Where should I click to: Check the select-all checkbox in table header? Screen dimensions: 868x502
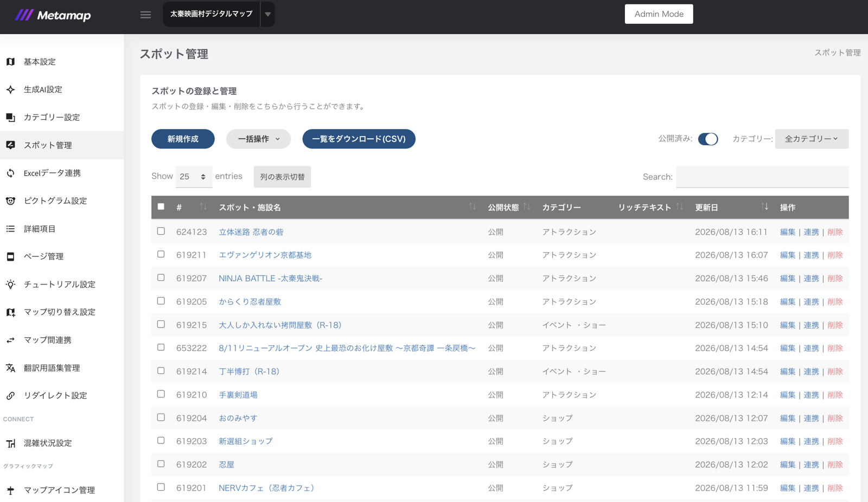(x=161, y=207)
